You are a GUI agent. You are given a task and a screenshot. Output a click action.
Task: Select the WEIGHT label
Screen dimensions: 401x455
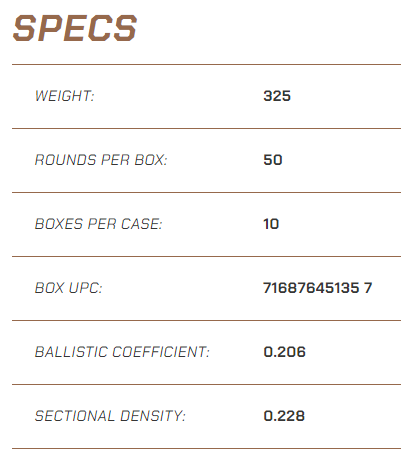point(65,96)
